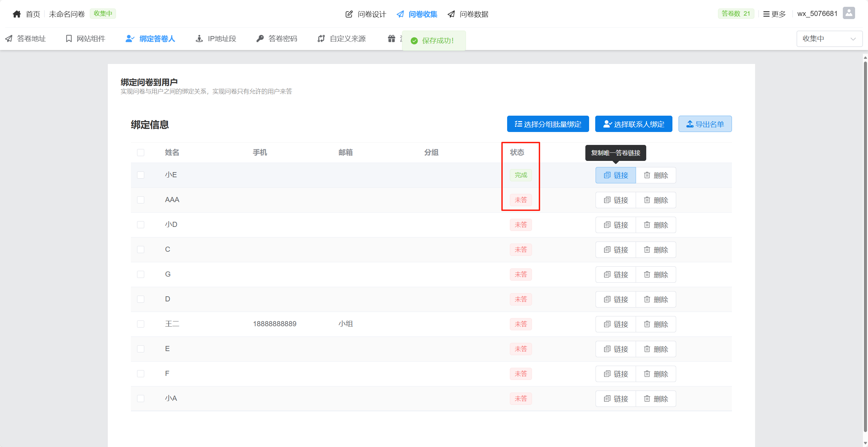
Task: Open the wx_5076681 account menu
Action: tap(817, 14)
